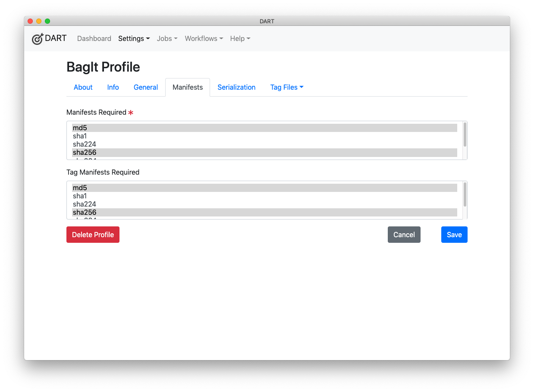Click the DART target logo icon
The width and height of the screenshot is (534, 392).
(38, 38)
